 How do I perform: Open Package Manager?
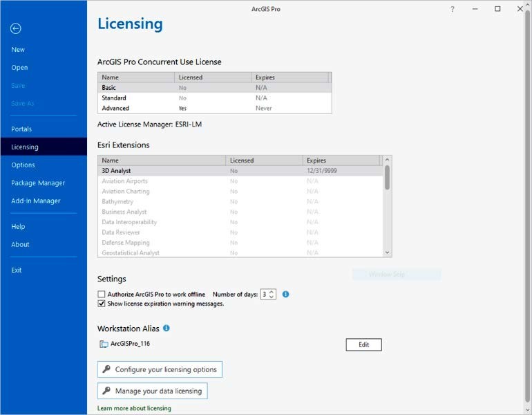coord(38,183)
